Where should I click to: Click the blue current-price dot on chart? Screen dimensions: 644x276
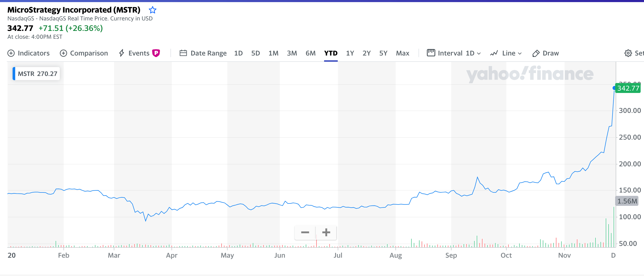614,88
